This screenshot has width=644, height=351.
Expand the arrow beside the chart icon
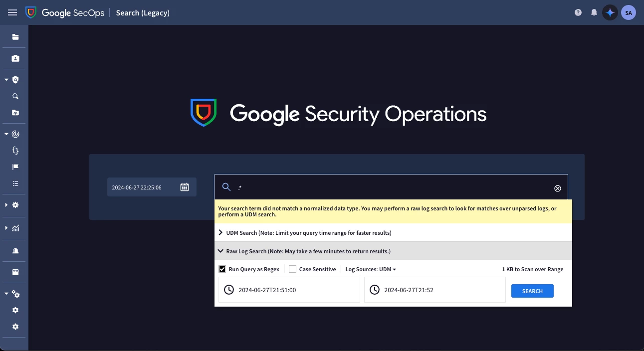pos(6,228)
